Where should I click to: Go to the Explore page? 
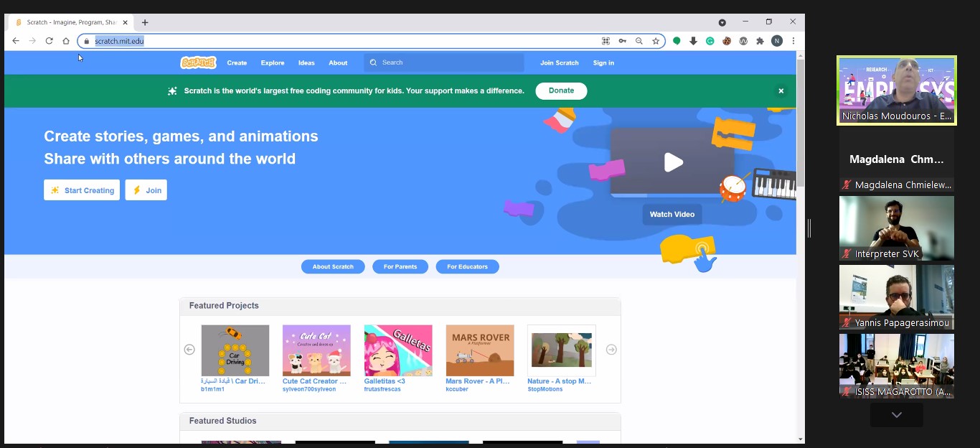[273, 63]
